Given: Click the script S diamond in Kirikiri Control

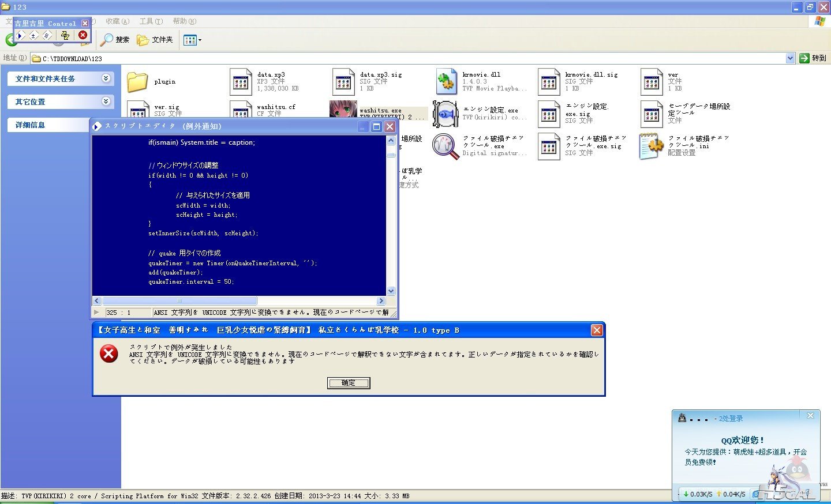Looking at the screenshot, I should click(47, 36).
